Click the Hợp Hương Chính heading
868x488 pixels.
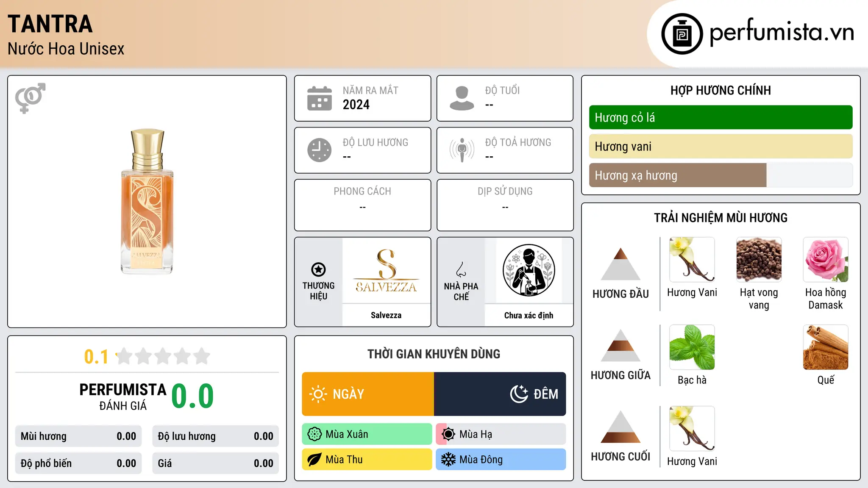pos(721,90)
